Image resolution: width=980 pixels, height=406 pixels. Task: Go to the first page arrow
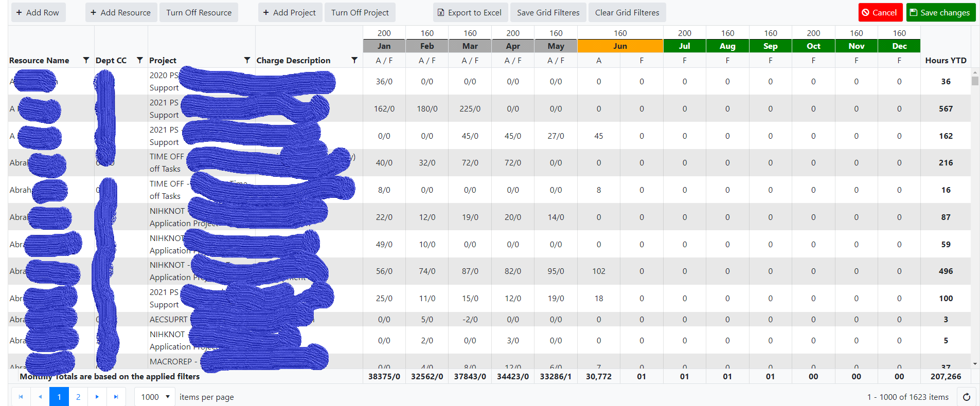[21, 397]
